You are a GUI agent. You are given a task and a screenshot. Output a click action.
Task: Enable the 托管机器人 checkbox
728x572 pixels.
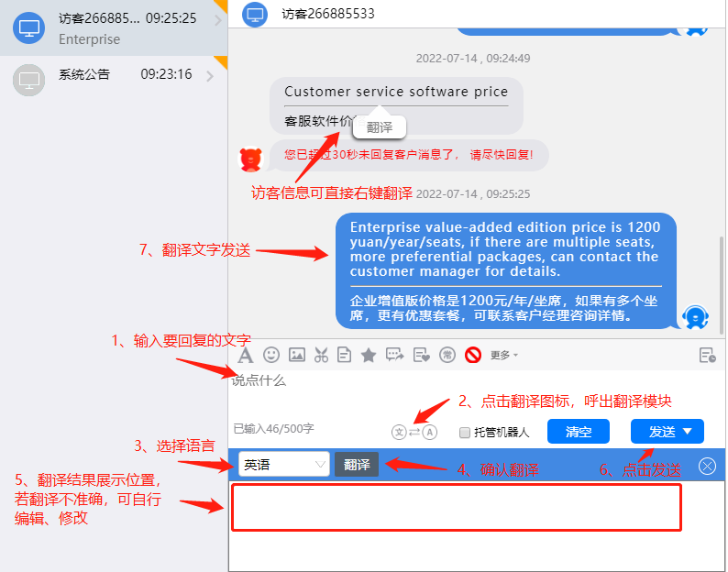[465, 432]
